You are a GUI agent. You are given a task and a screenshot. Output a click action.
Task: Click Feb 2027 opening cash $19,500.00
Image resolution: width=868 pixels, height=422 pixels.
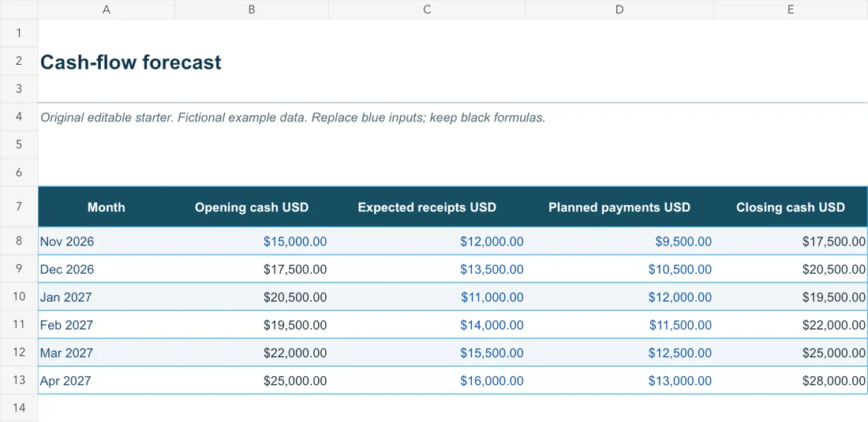pos(252,325)
